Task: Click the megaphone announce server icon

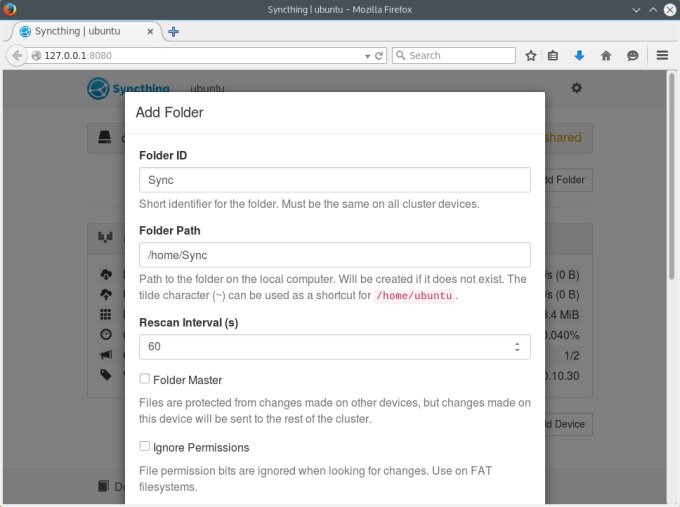Action: click(106, 355)
